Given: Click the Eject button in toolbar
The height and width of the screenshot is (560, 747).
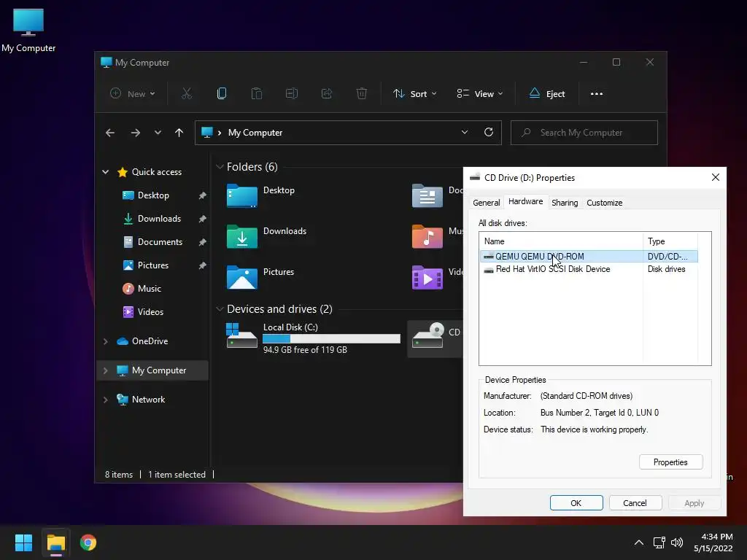Looking at the screenshot, I should click(547, 94).
